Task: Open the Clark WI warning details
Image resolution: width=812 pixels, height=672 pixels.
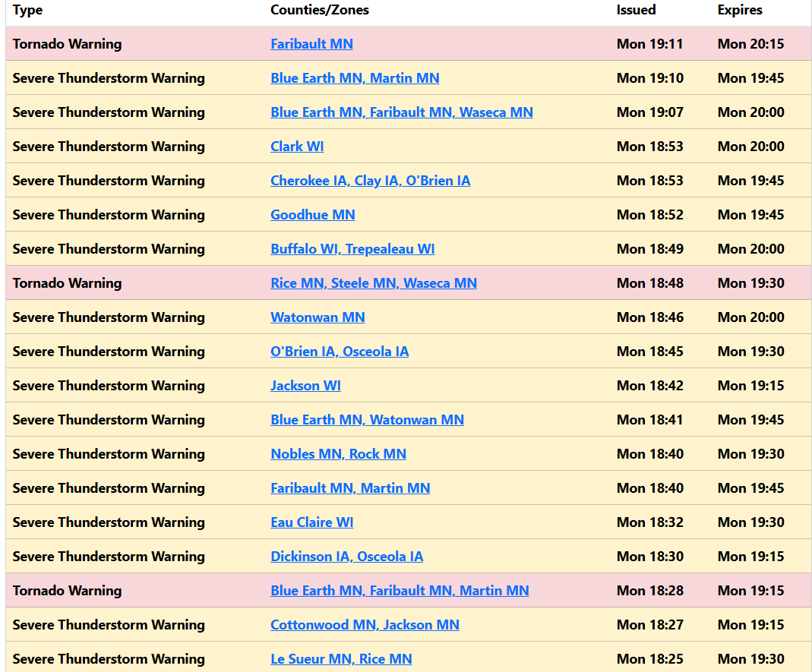Action: 297,147
